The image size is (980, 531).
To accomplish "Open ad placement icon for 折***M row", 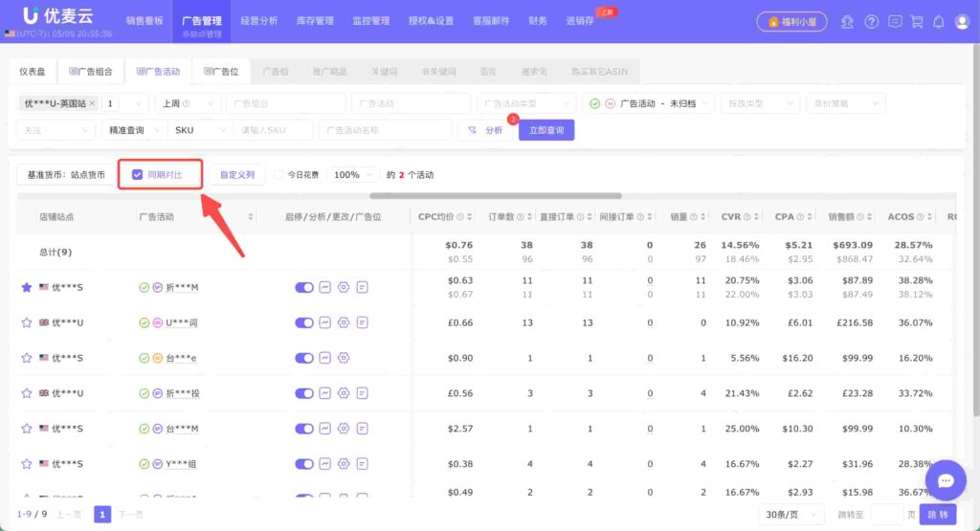I will coord(362,287).
